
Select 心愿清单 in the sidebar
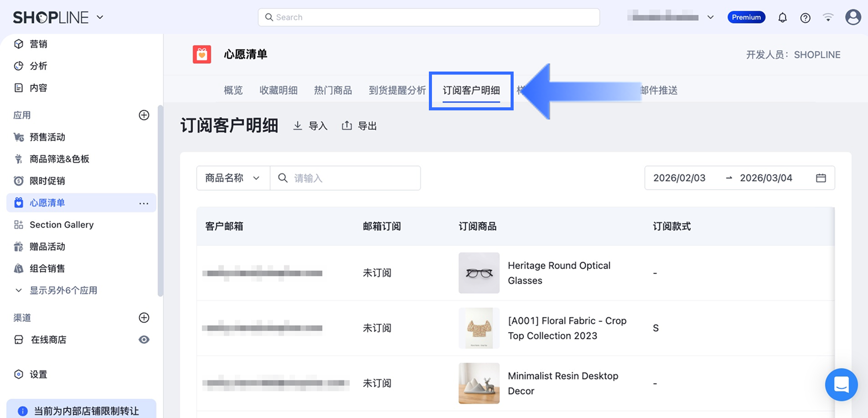point(81,203)
